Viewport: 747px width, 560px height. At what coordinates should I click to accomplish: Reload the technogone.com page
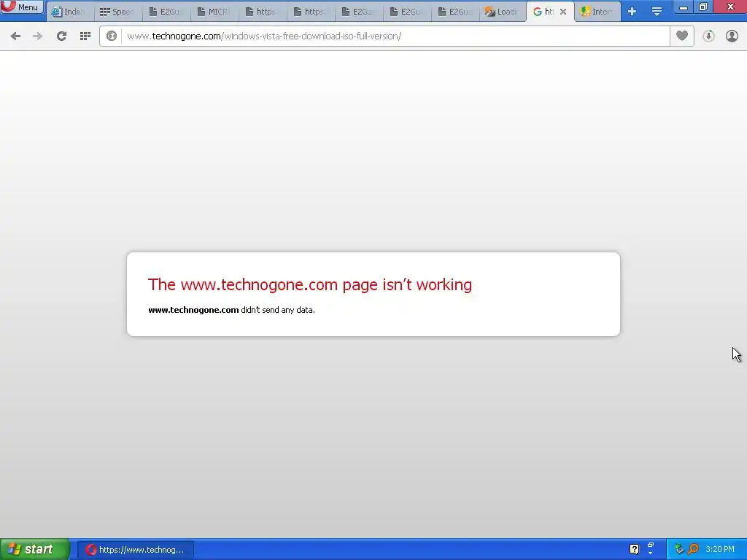[x=61, y=36]
